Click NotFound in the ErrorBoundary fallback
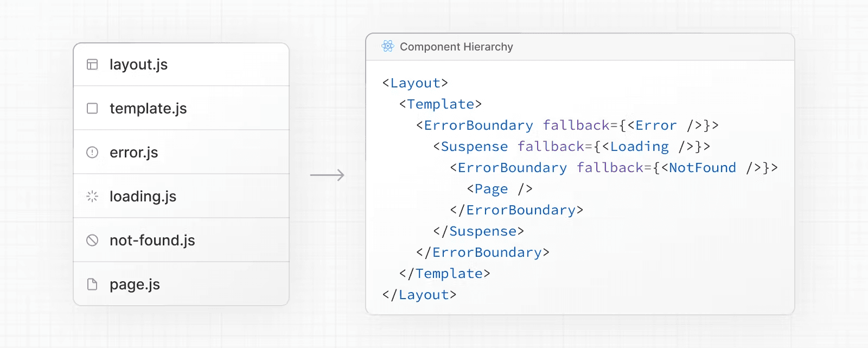 (702, 168)
